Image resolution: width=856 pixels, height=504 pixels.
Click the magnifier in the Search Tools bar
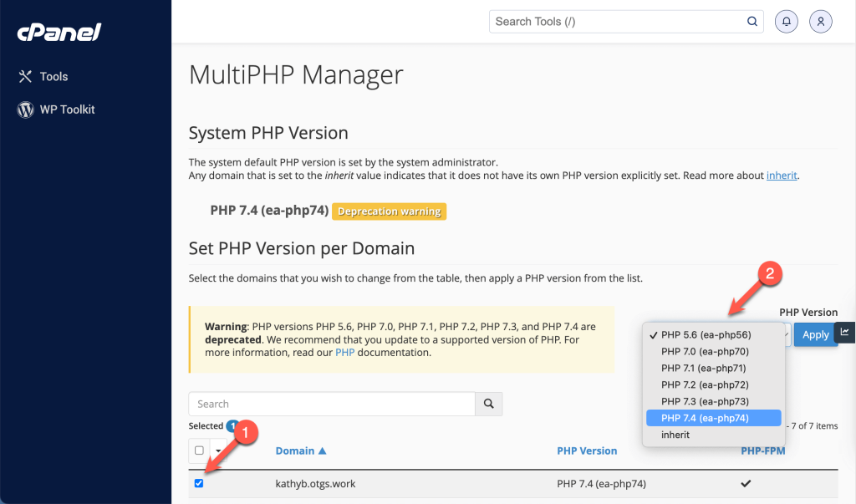click(x=751, y=21)
